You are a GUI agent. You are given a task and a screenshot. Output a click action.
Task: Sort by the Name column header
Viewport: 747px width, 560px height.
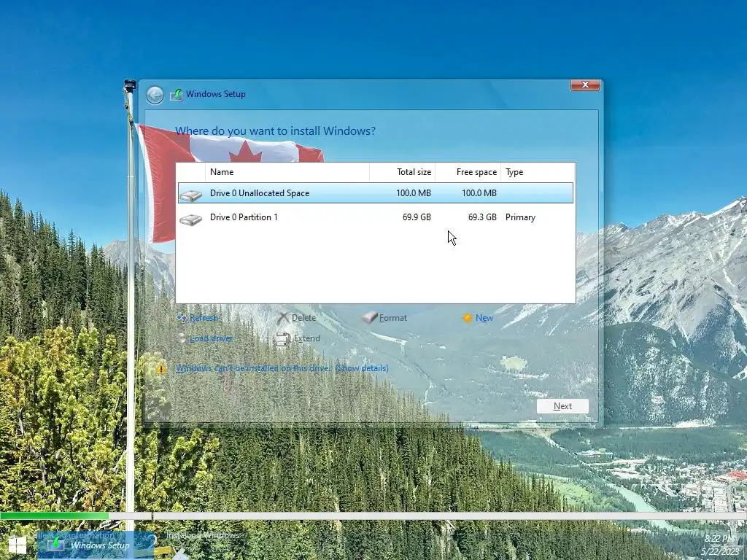287,172
